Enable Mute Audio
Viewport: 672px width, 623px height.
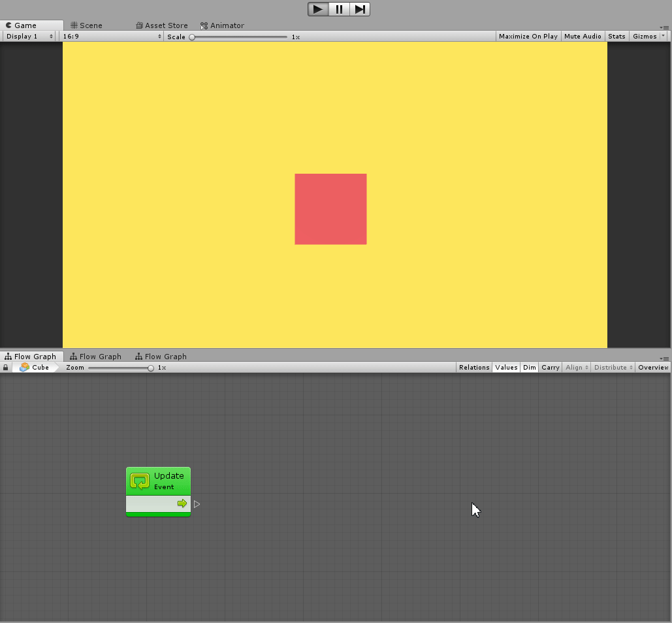click(582, 37)
